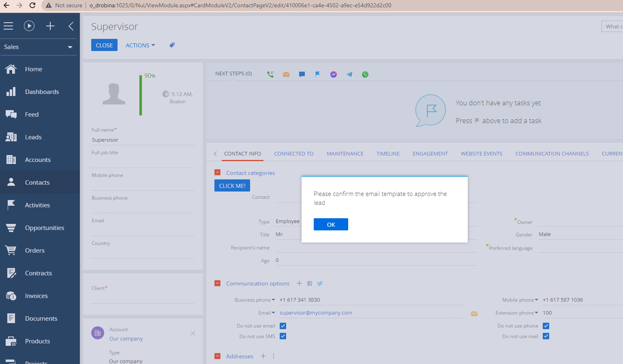Add a task with the flag icon

(318, 74)
